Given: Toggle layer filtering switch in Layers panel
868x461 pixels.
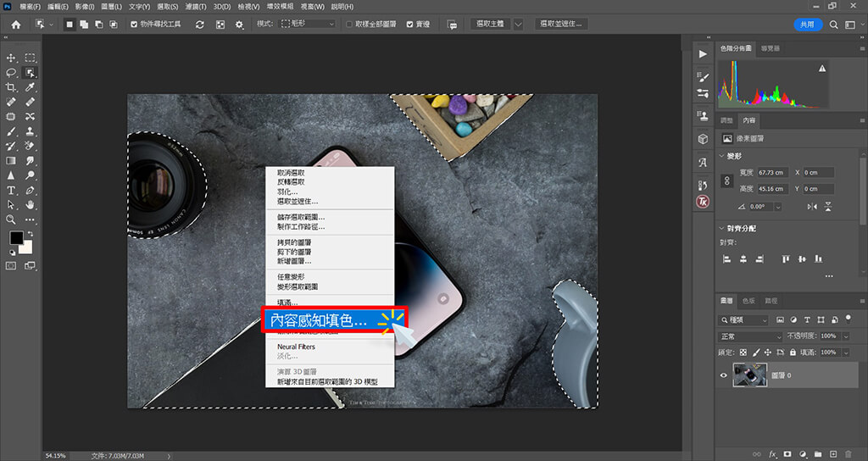Looking at the screenshot, I should 848,319.
